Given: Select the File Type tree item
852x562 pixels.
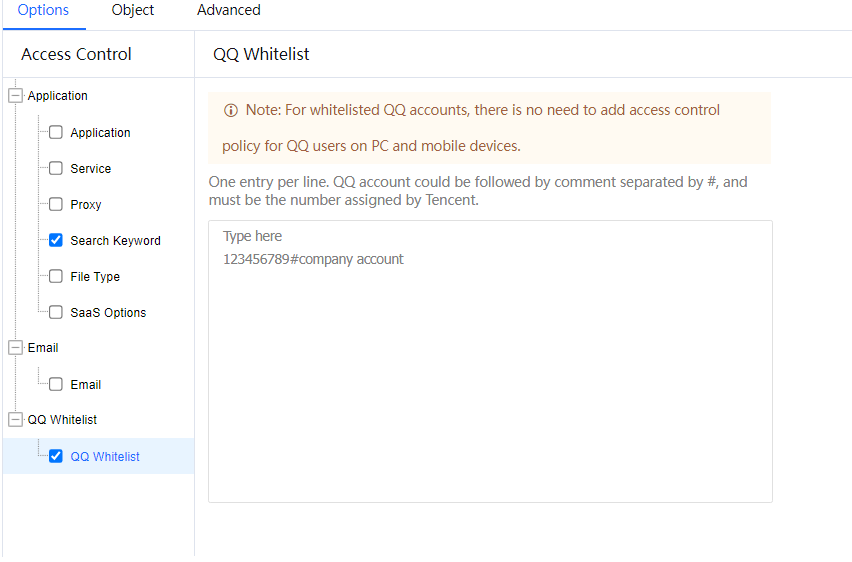Looking at the screenshot, I should click(95, 277).
